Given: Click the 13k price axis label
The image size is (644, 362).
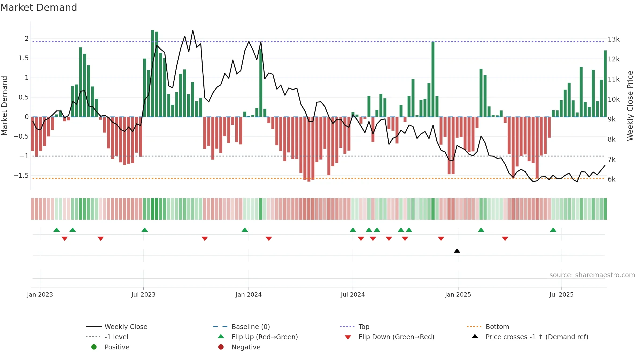Looking at the screenshot, I should (x=613, y=39).
